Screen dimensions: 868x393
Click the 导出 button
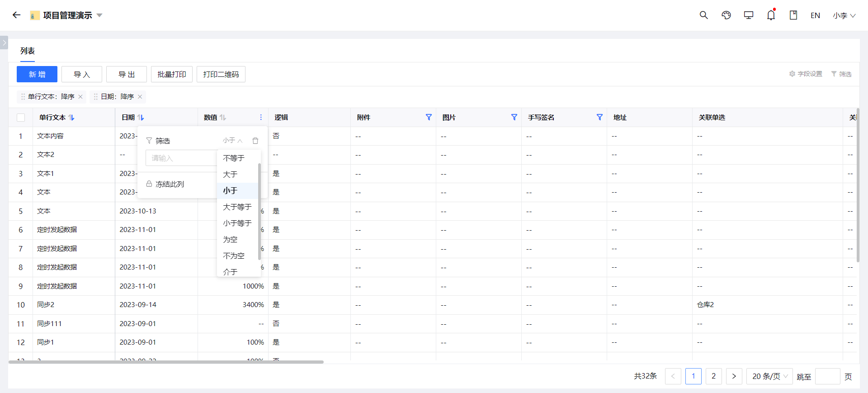coord(127,74)
